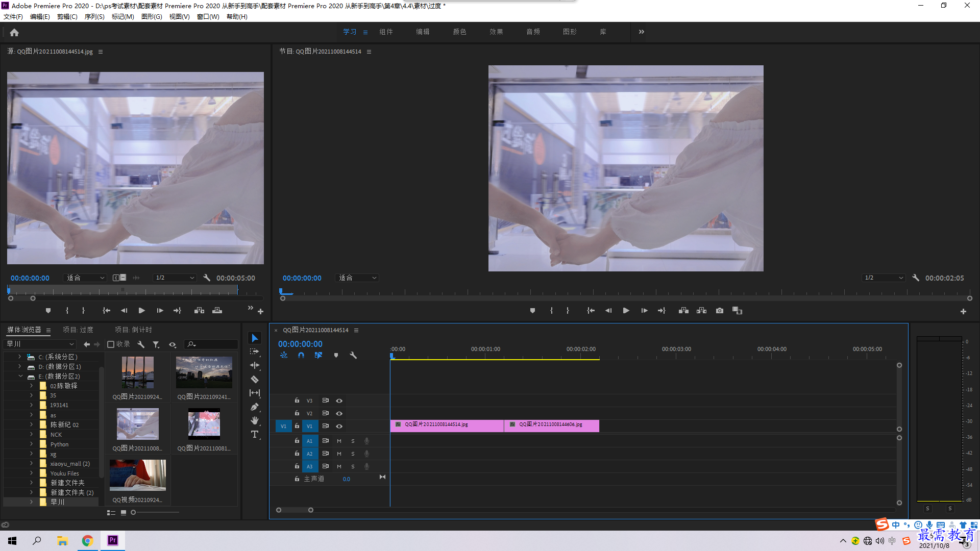
Task: Enable the 收录 ingest checkbox
Action: [111, 344]
